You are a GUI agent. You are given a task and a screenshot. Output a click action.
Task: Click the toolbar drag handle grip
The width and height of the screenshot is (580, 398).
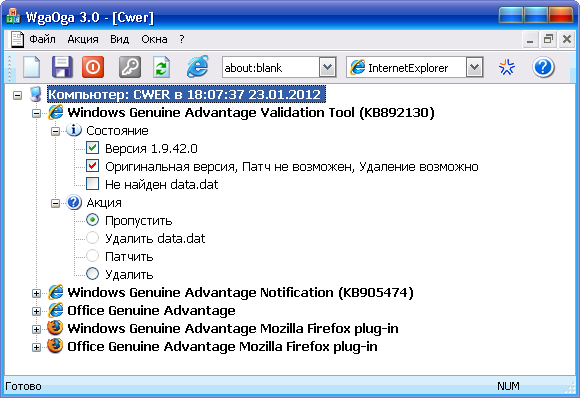10,67
